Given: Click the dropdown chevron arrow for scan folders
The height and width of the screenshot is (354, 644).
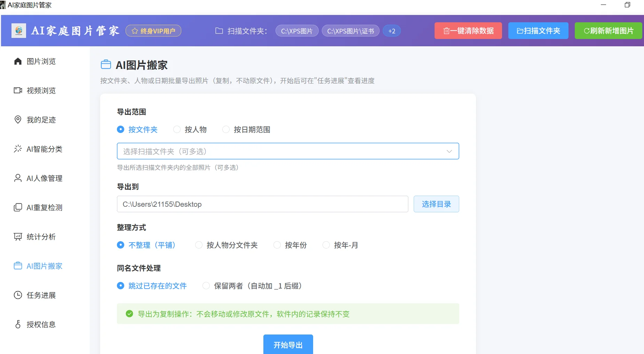Looking at the screenshot, I should click(x=449, y=151).
